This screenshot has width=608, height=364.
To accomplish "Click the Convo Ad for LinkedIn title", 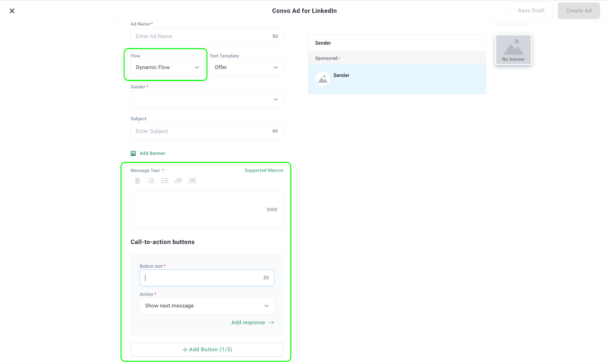I will coord(304,11).
